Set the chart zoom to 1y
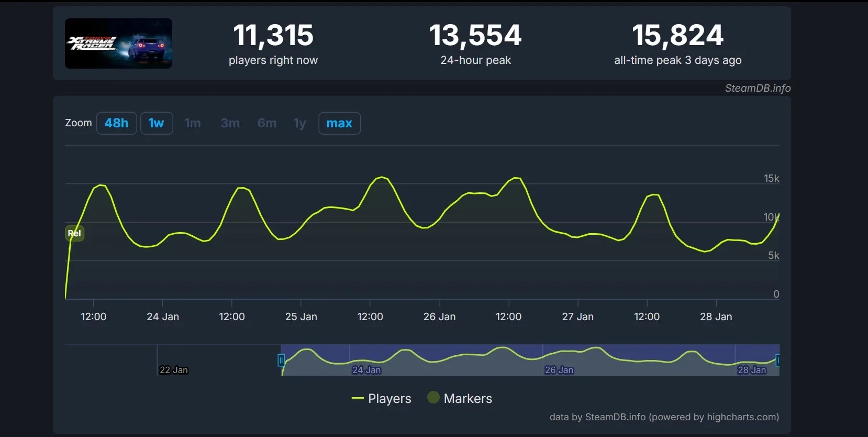 tap(299, 123)
